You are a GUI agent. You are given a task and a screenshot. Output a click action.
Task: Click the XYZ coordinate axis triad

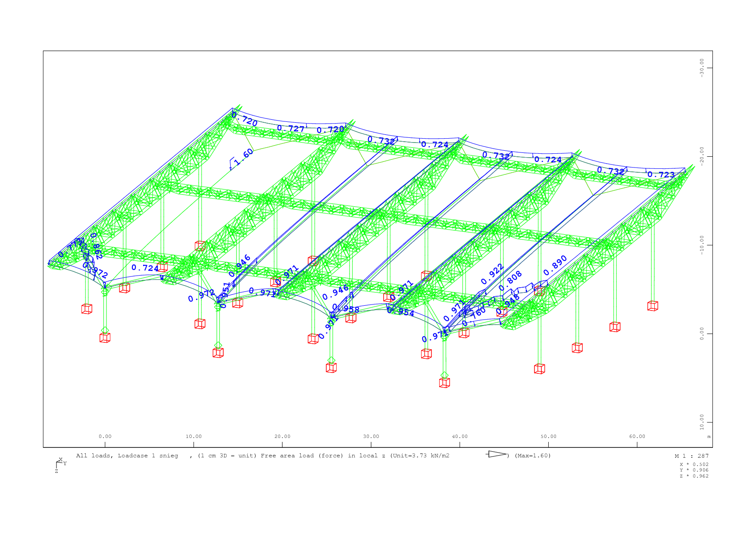[61, 465]
